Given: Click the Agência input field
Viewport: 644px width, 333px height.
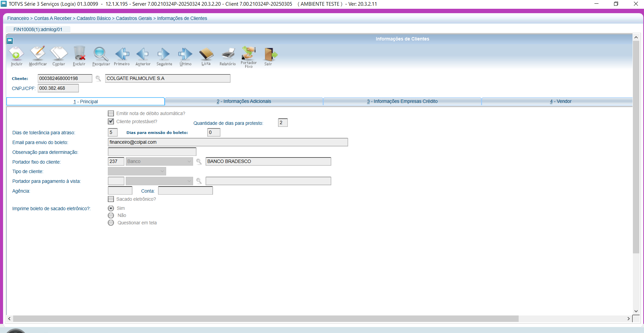Looking at the screenshot, I should pyautogui.click(x=120, y=191).
